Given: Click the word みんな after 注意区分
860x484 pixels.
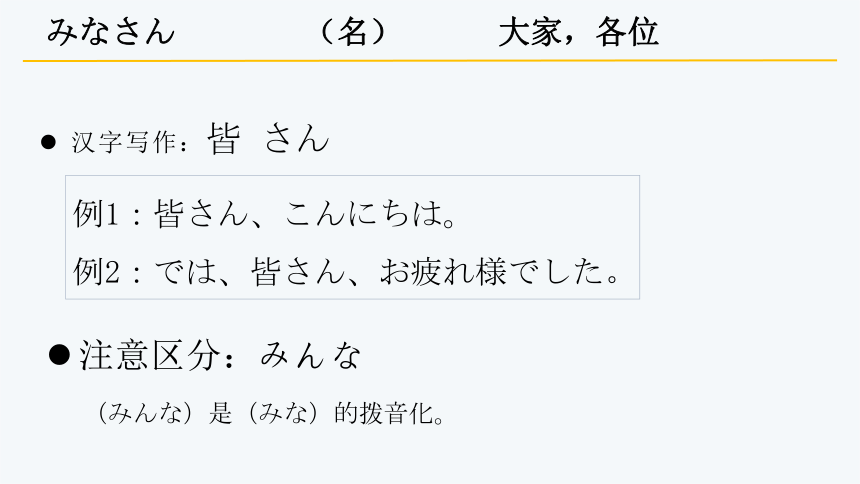Looking at the screenshot, I should pos(310,355).
